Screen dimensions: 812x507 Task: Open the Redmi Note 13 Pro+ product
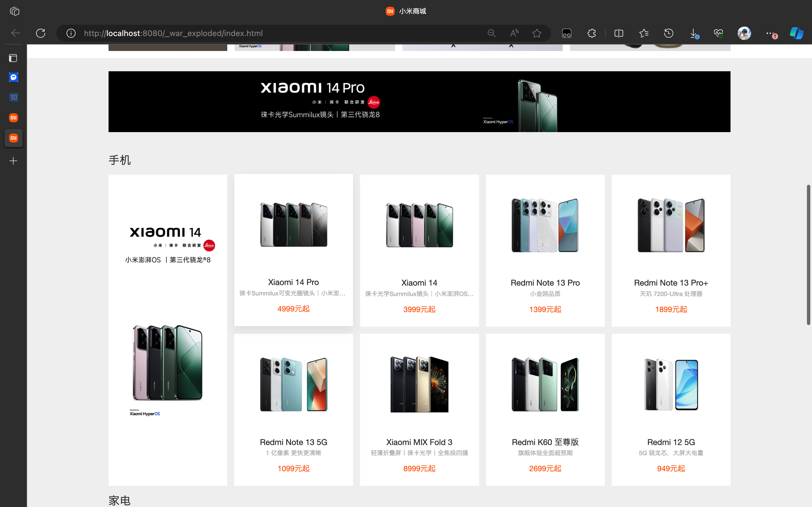[671, 250]
